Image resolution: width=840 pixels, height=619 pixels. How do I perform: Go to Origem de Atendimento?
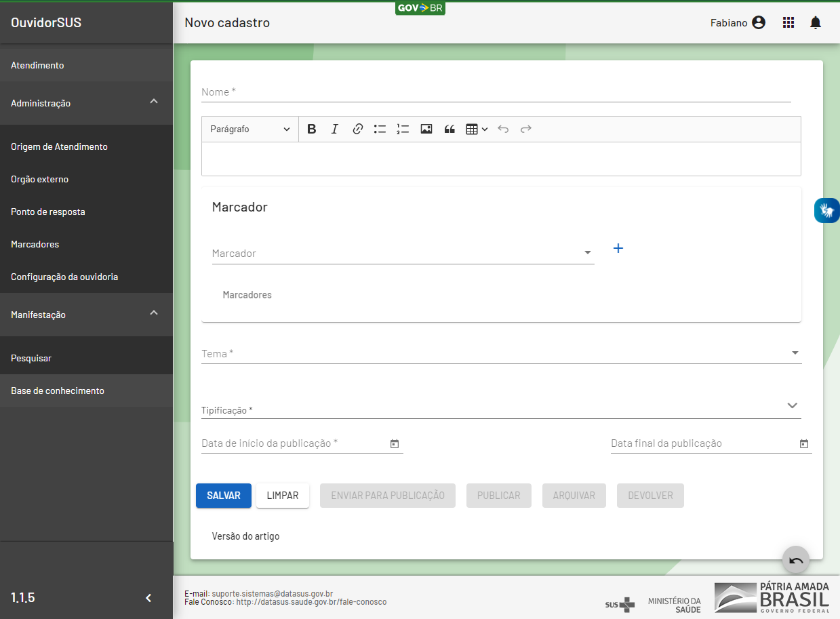[x=59, y=146]
